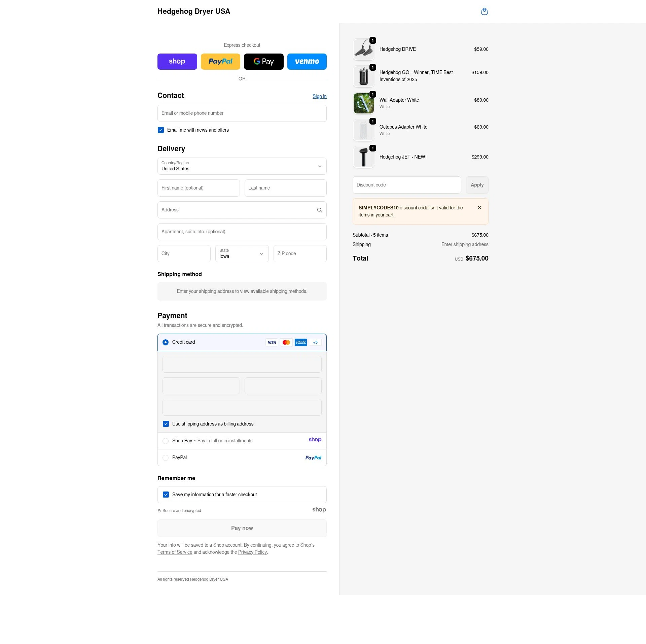Dismiss the SIMPLYCODES10 invalid discount message
Image resolution: width=646 pixels, height=644 pixels.
479,207
